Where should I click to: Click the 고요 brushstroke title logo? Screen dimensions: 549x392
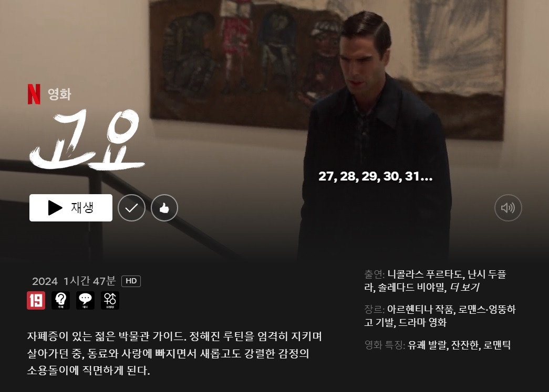[x=87, y=141]
